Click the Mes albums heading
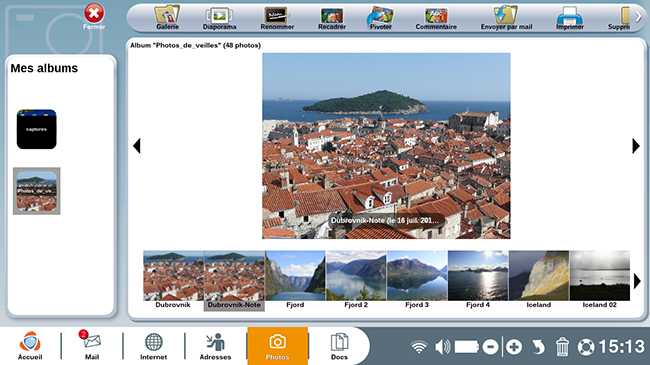 click(44, 68)
